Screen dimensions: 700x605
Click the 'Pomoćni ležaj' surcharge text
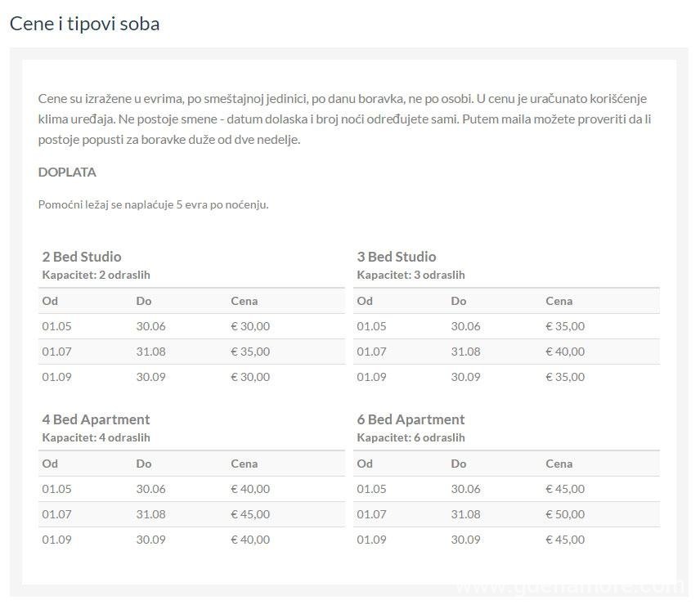tap(153, 204)
